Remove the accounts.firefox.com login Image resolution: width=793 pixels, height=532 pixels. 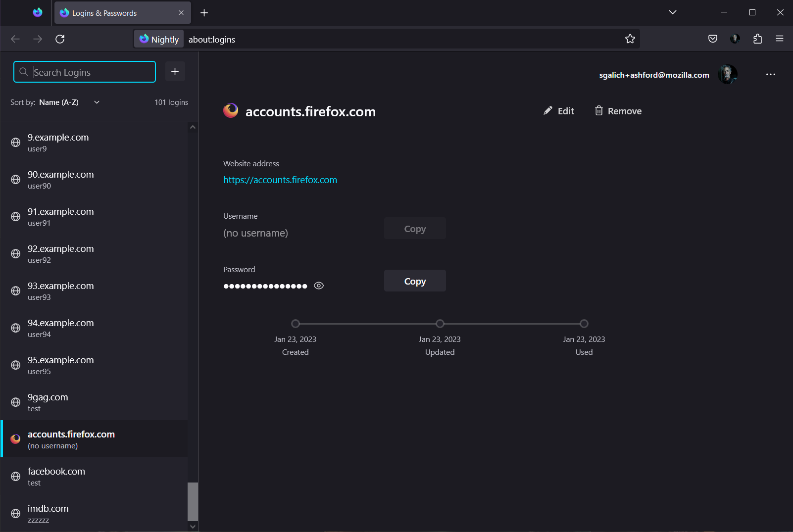pyautogui.click(x=618, y=111)
